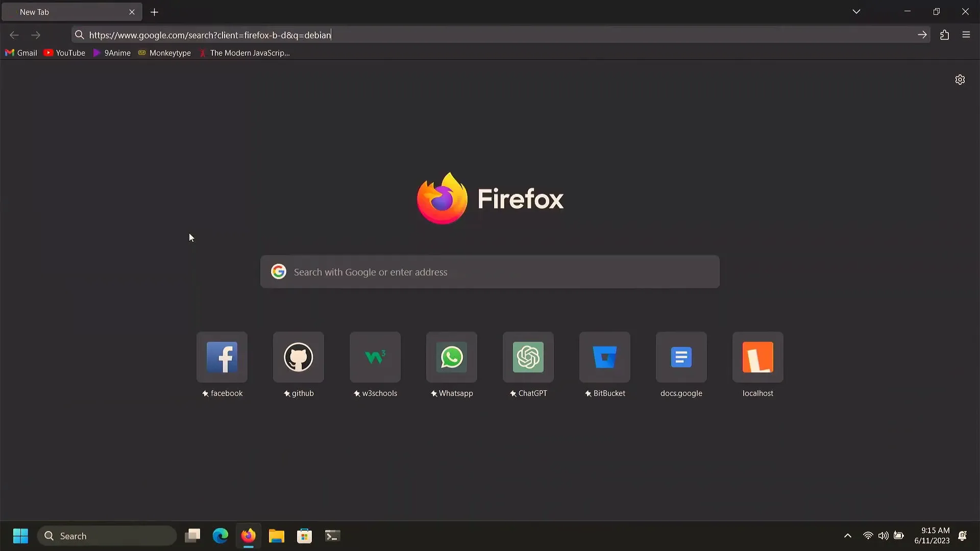Open the YouTube bookmark
This screenshot has width=980, height=551.
click(64, 53)
